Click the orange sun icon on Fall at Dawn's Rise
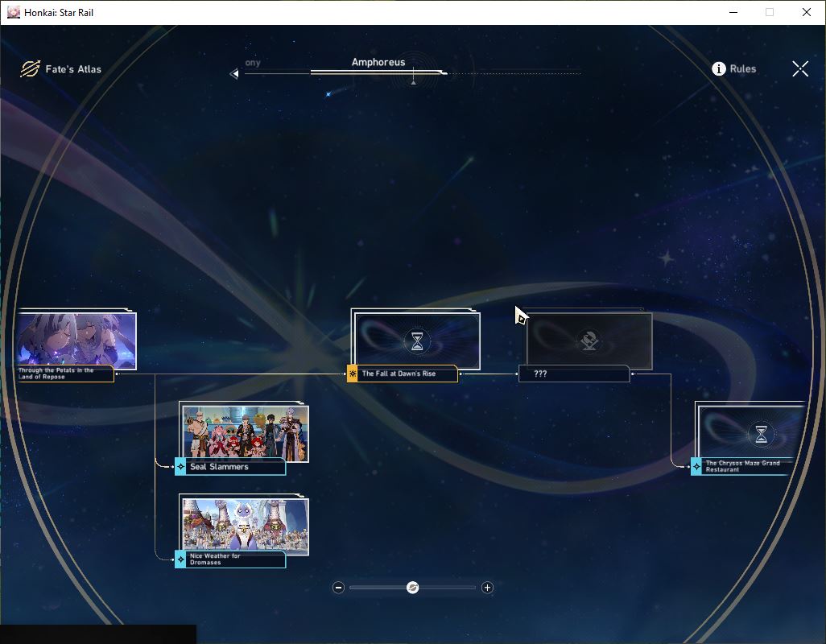The height and width of the screenshot is (644, 826). click(x=353, y=374)
